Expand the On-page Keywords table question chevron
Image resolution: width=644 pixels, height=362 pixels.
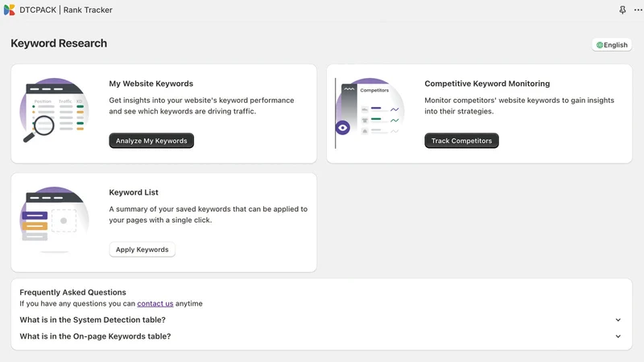pos(618,336)
